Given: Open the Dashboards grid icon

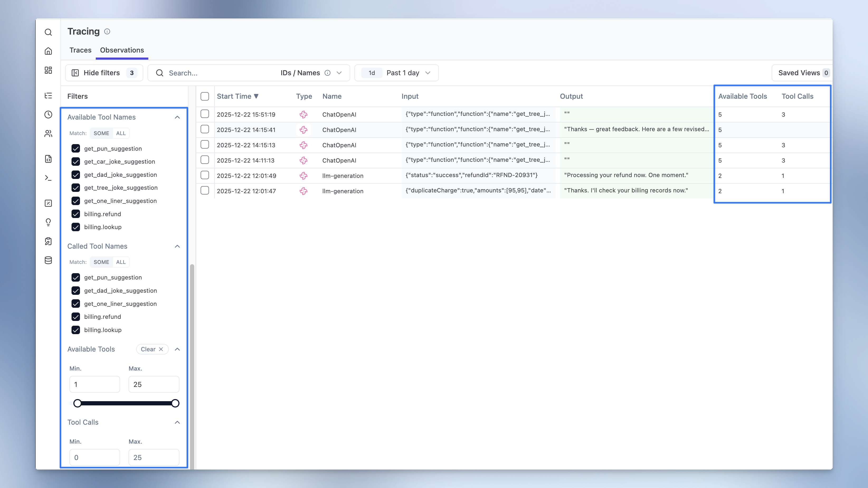Looking at the screenshot, I should [x=48, y=70].
